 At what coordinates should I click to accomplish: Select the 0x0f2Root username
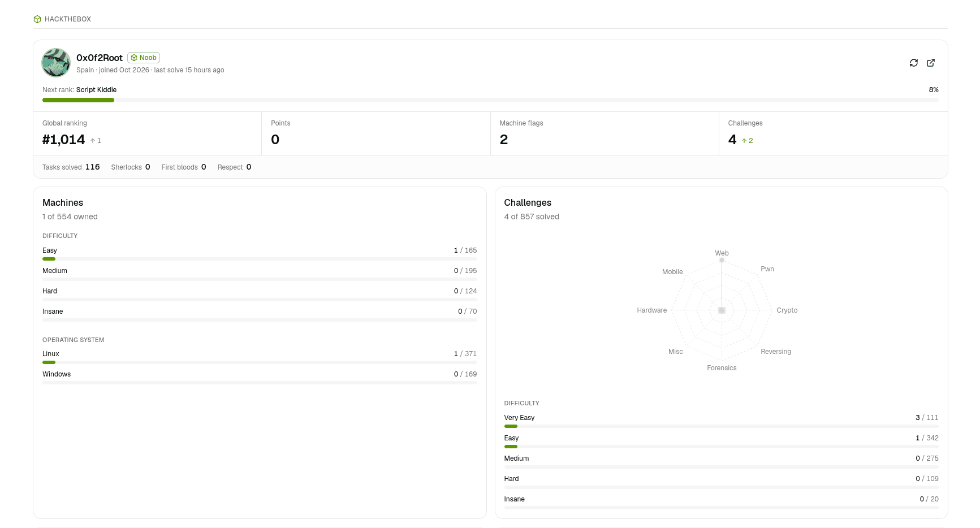(100, 58)
